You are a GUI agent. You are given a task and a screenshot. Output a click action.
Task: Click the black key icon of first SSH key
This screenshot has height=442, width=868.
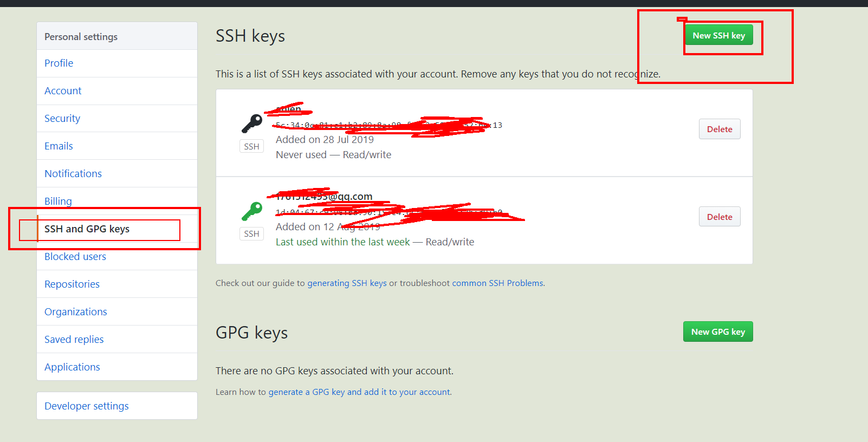(x=252, y=123)
